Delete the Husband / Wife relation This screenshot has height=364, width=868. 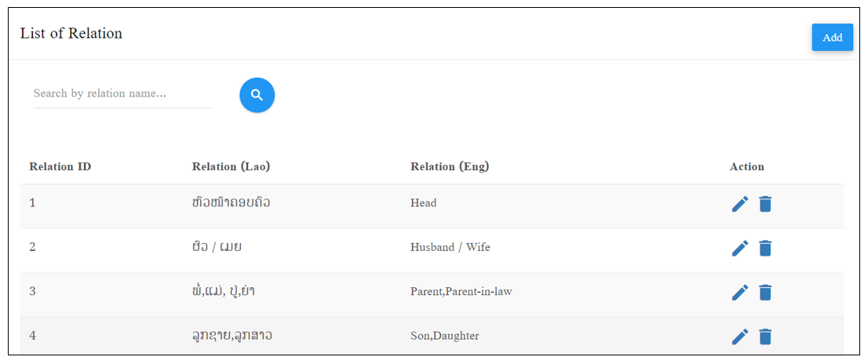tap(765, 248)
